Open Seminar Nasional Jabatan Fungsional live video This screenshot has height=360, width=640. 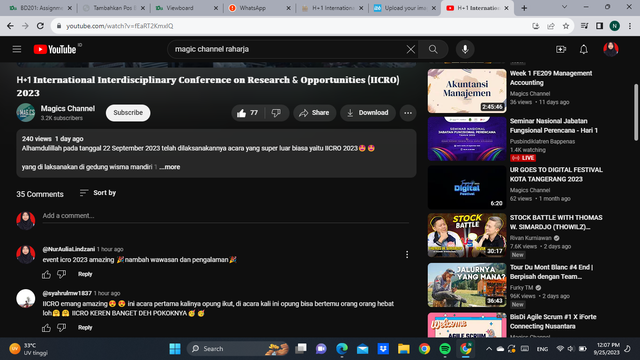[467, 139]
